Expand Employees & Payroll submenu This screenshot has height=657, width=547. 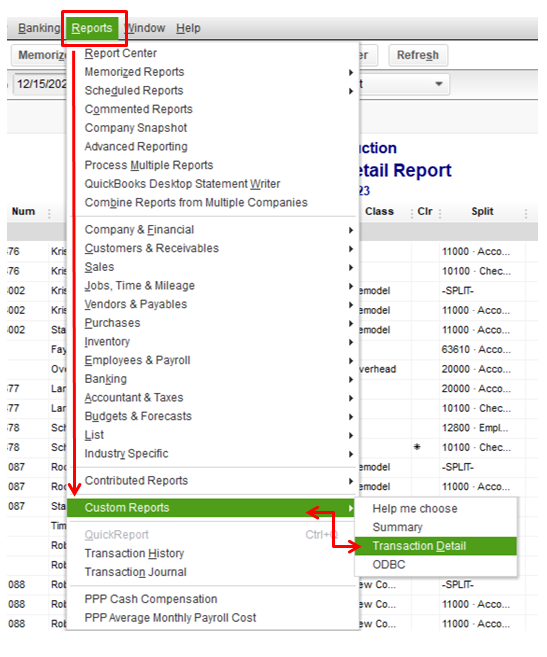(x=213, y=360)
